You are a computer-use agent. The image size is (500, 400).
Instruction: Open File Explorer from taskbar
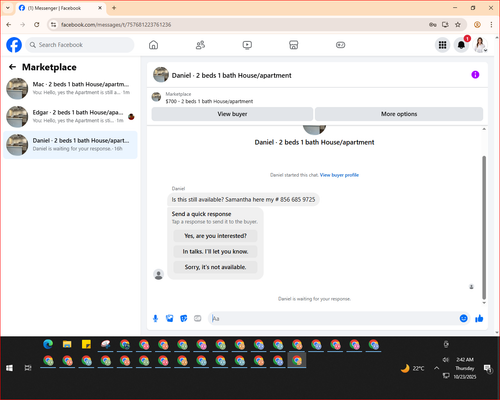[67, 344]
